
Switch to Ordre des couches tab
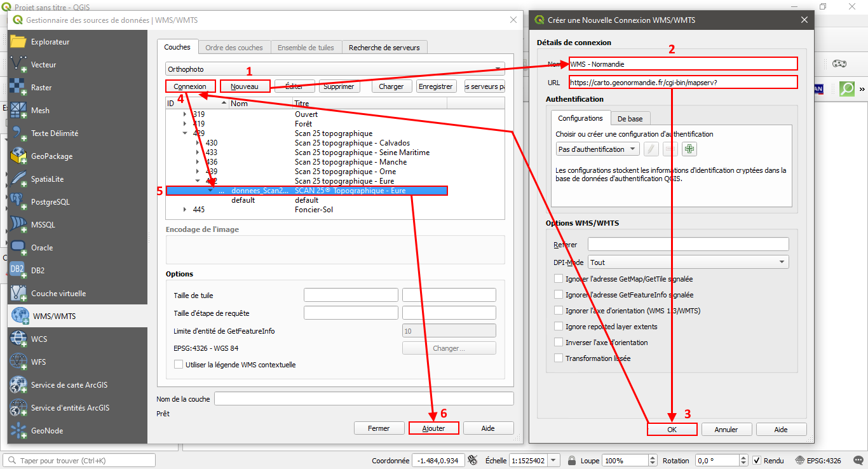point(234,48)
